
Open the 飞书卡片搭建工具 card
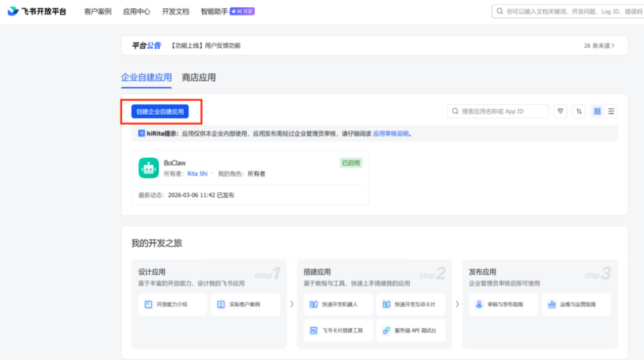point(338,330)
